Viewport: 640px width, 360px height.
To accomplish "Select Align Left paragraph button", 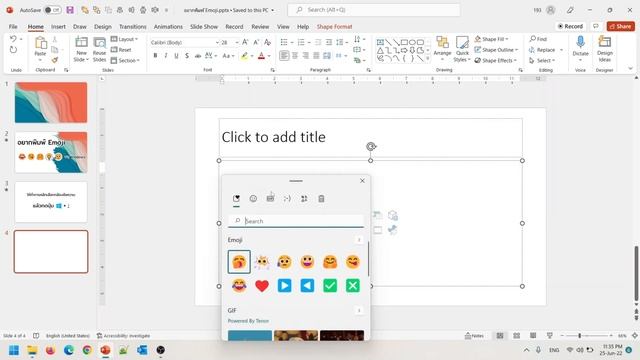I will click(x=284, y=56).
